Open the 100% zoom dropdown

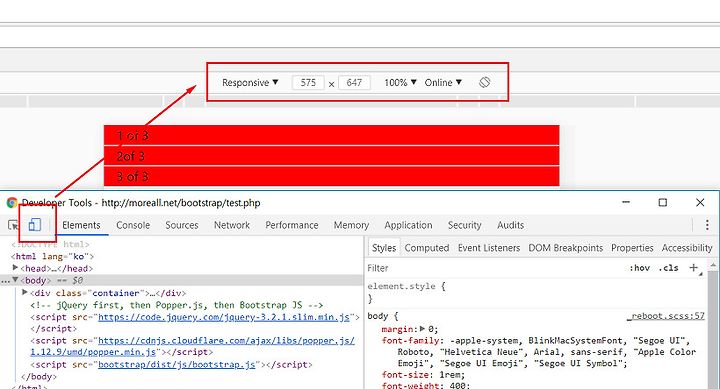click(x=400, y=82)
